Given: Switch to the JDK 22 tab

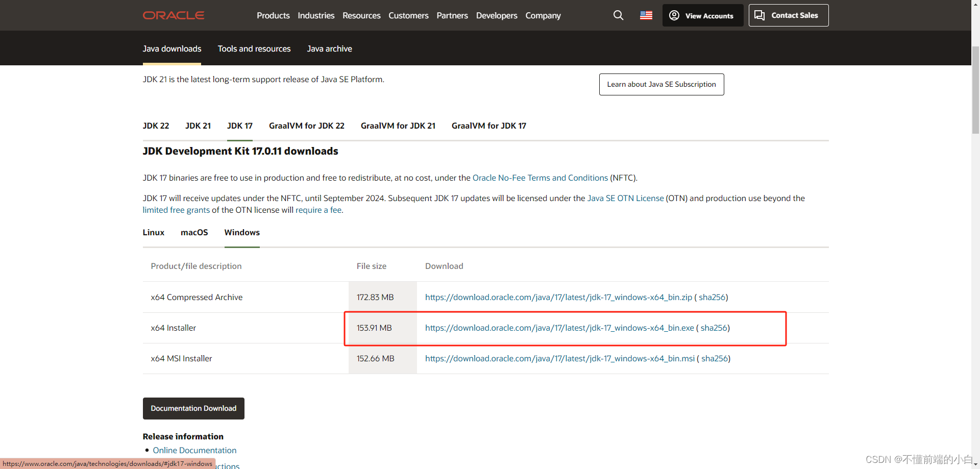Looking at the screenshot, I should (156, 126).
